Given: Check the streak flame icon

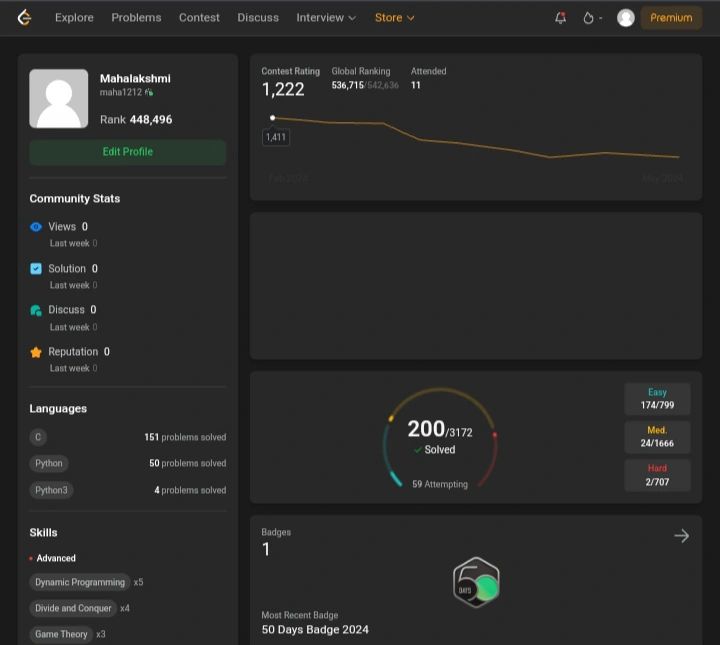Looking at the screenshot, I should point(588,18).
